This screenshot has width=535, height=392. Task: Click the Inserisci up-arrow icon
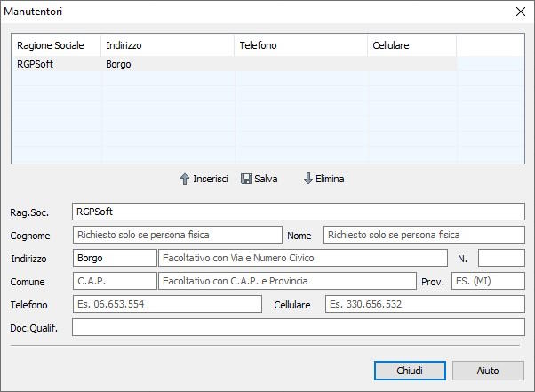[185, 179]
